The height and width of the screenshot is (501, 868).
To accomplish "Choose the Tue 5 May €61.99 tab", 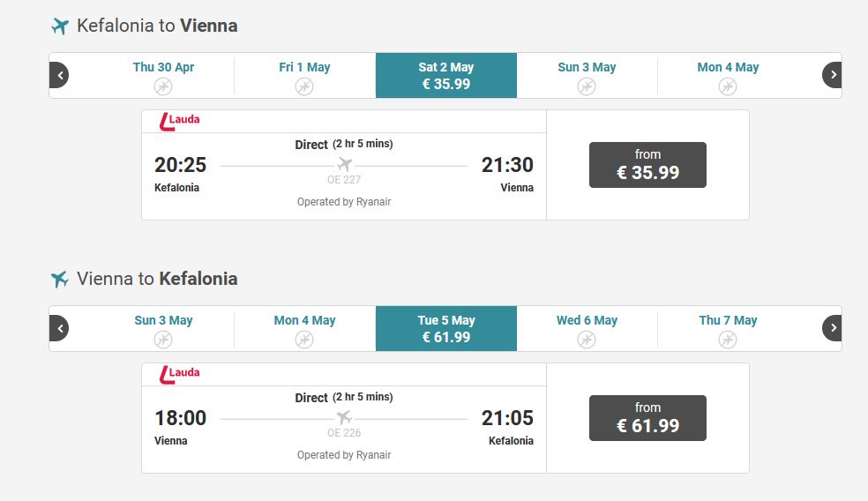I will (x=446, y=329).
